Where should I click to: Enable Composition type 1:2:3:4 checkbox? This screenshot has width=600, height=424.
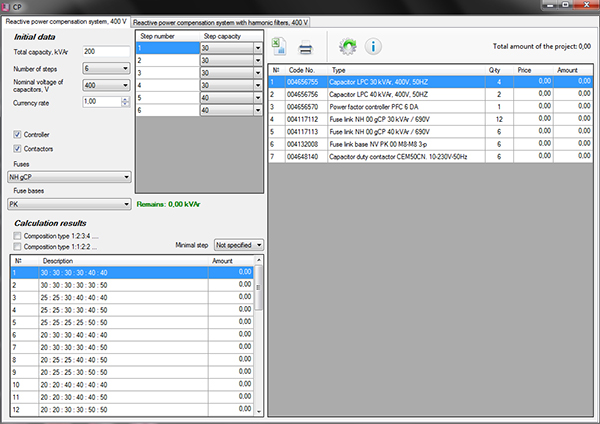point(17,234)
